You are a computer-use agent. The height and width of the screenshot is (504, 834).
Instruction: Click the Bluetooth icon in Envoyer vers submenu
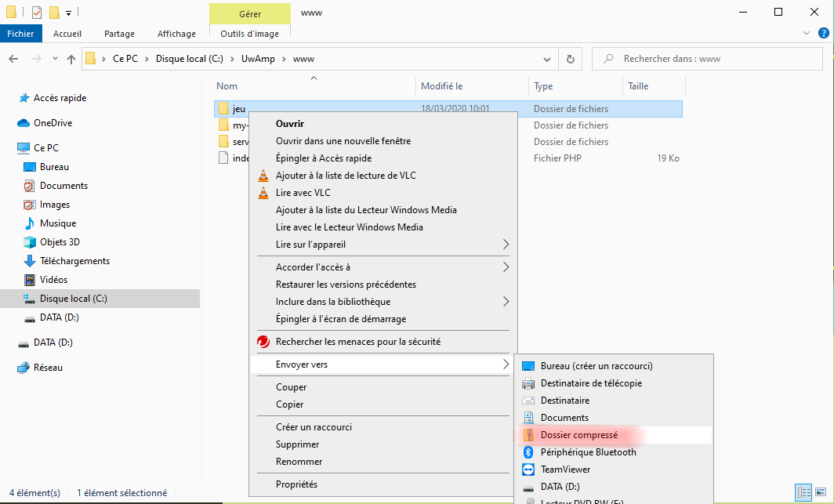(528, 452)
